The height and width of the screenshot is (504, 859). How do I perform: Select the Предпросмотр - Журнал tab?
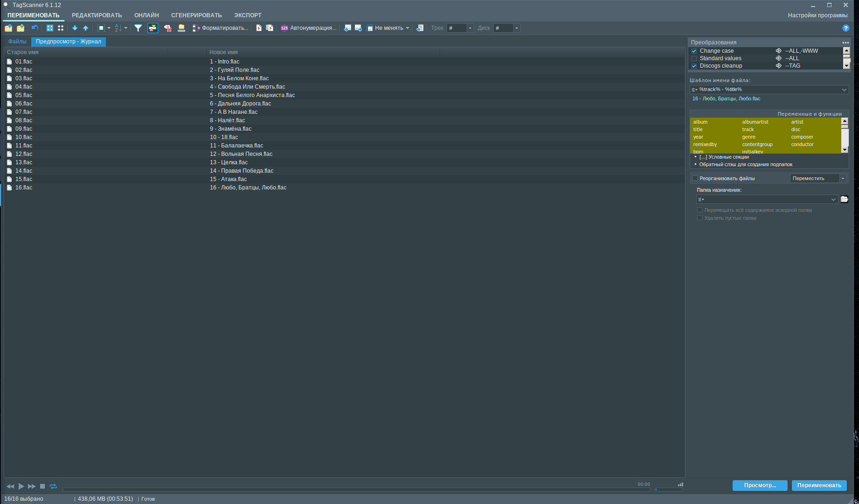[x=69, y=42]
